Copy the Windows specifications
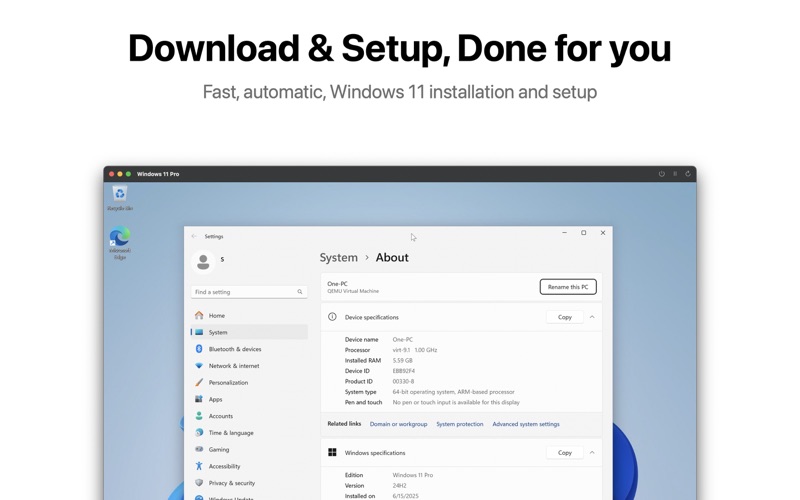 564,453
